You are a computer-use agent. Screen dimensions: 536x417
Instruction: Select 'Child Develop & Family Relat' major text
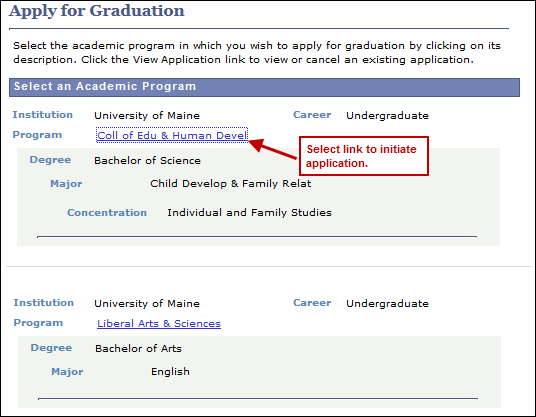pyautogui.click(x=231, y=184)
